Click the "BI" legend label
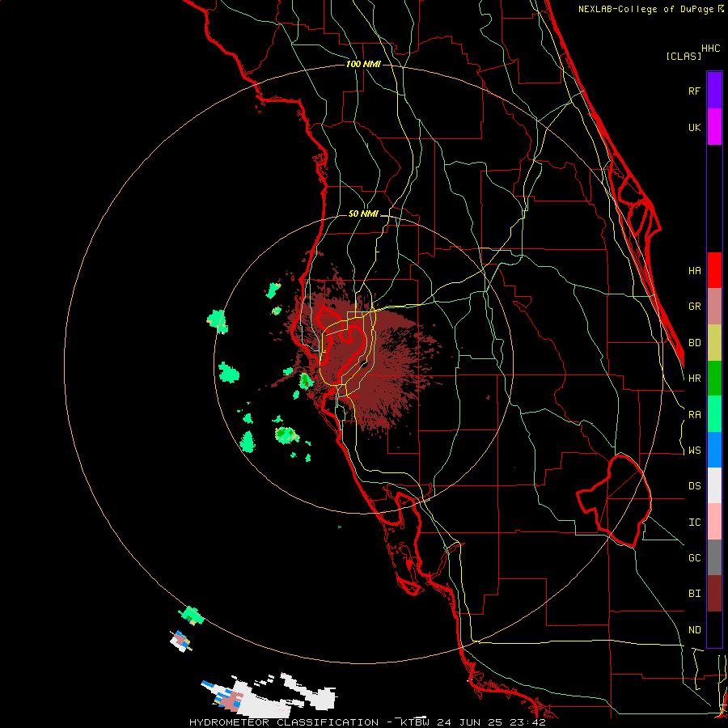 (x=695, y=594)
